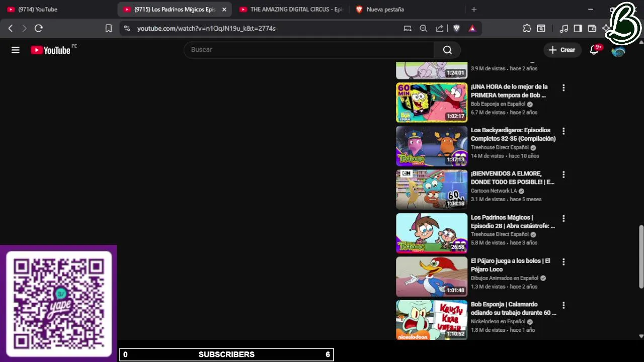Open the SpongeBob 1:02:17 video thumbnail
The height and width of the screenshot is (362, 644).
coord(432,103)
